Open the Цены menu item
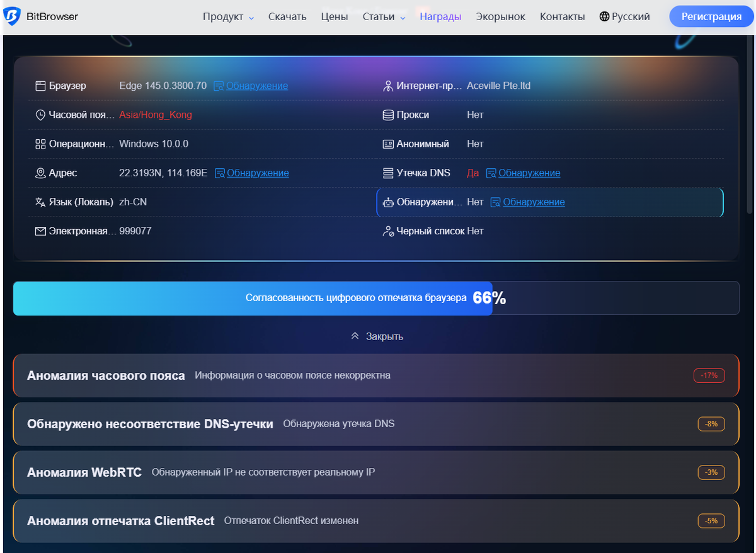The height and width of the screenshot is (553, 756). pos(334,17)
